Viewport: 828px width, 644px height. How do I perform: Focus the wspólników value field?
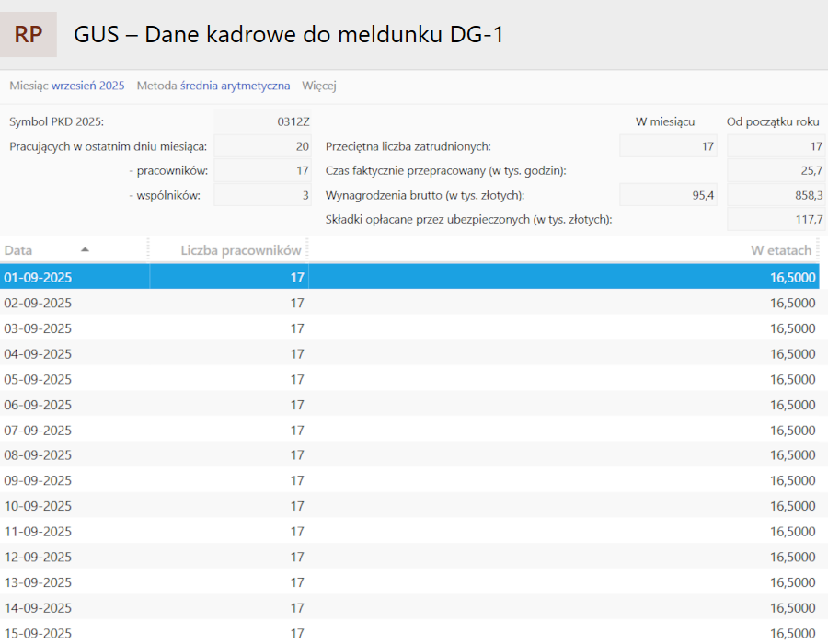(263, 195)
